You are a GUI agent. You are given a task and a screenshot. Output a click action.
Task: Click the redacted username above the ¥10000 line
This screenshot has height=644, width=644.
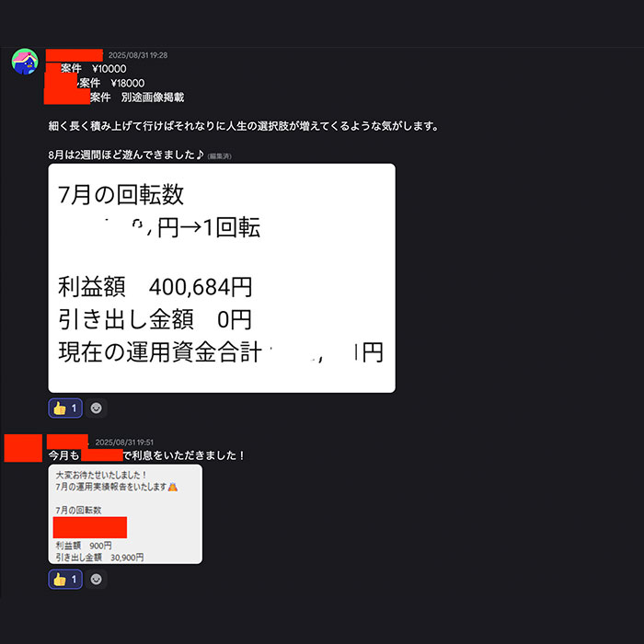coord(74,55)
